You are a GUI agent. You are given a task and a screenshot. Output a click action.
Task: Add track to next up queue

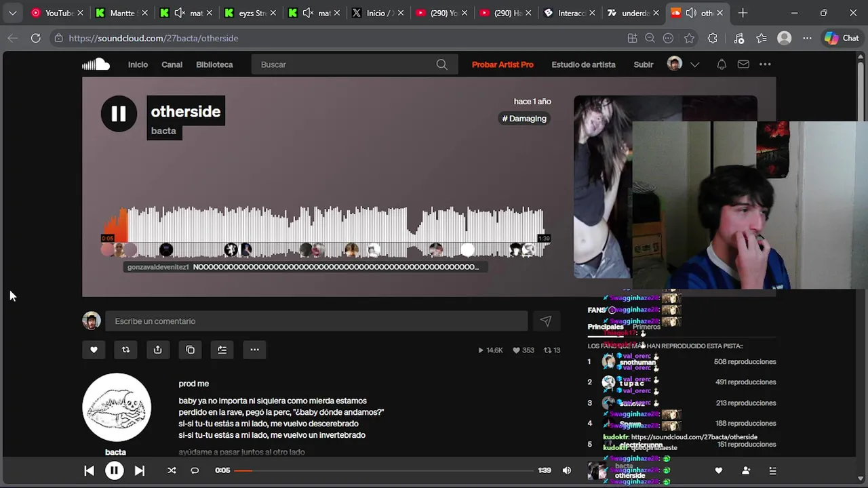pos(222,350)
